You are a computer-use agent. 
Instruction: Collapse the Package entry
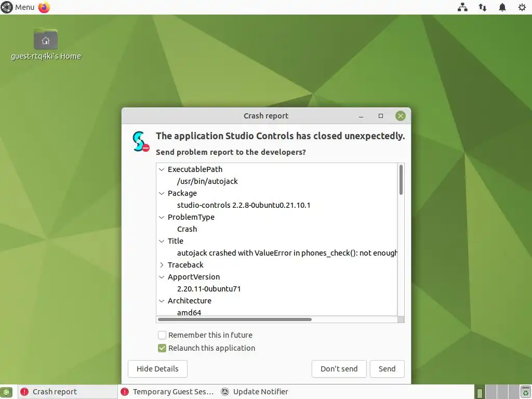pyautogui.click(x=162, y=193)
